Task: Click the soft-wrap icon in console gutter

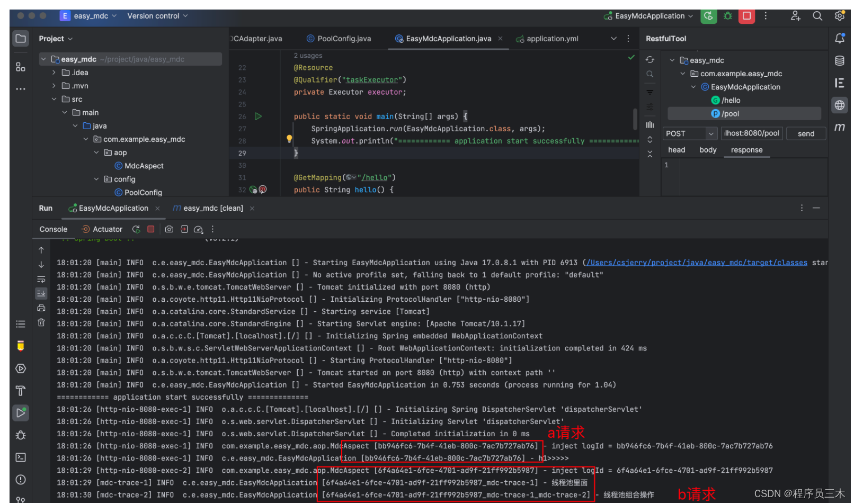Action: 41,279
